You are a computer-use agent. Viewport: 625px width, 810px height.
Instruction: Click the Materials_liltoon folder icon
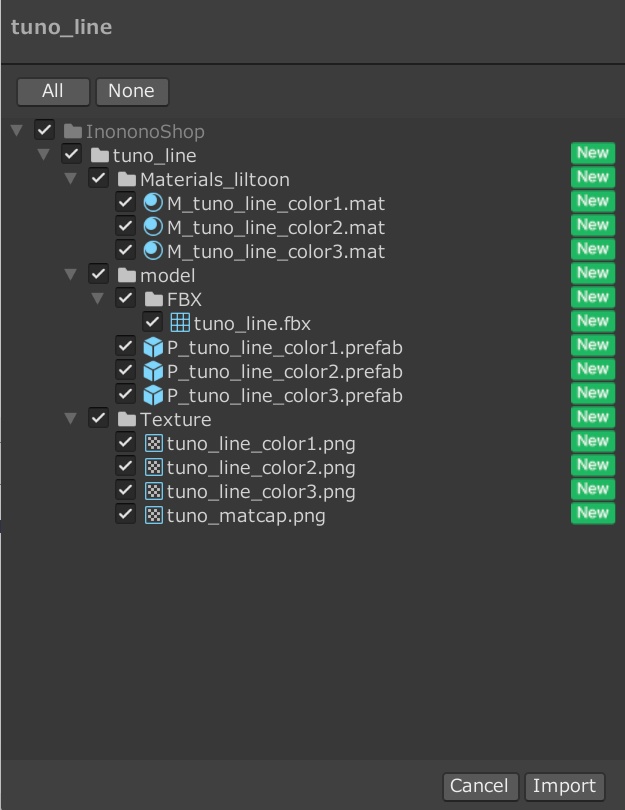tap(126, 179)
